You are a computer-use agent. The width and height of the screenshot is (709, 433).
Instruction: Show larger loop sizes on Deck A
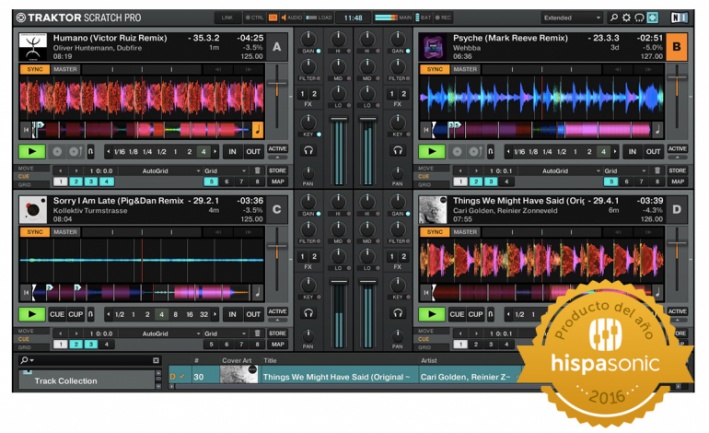[215, 152]
